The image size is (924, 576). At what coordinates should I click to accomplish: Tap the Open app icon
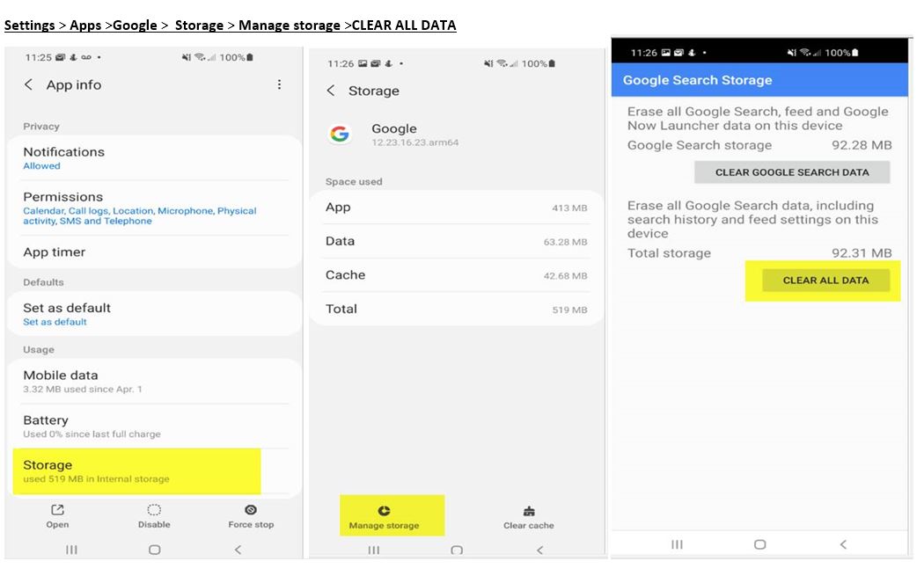pos(57,511)
